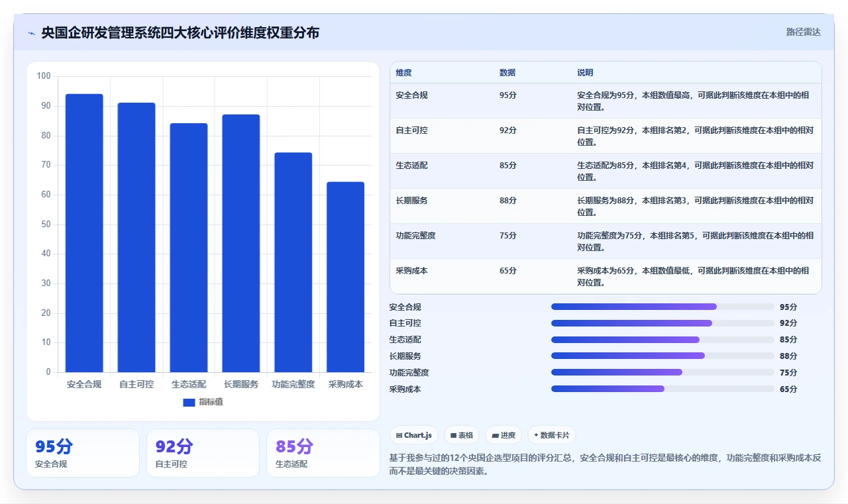Click the 自主可控 progress bar

(662, 323)
